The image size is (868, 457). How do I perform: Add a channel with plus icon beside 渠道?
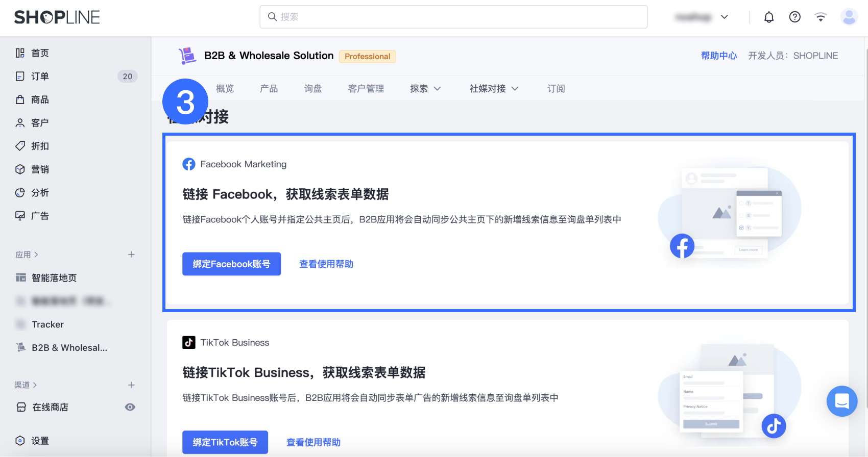[x=131, y=385]
